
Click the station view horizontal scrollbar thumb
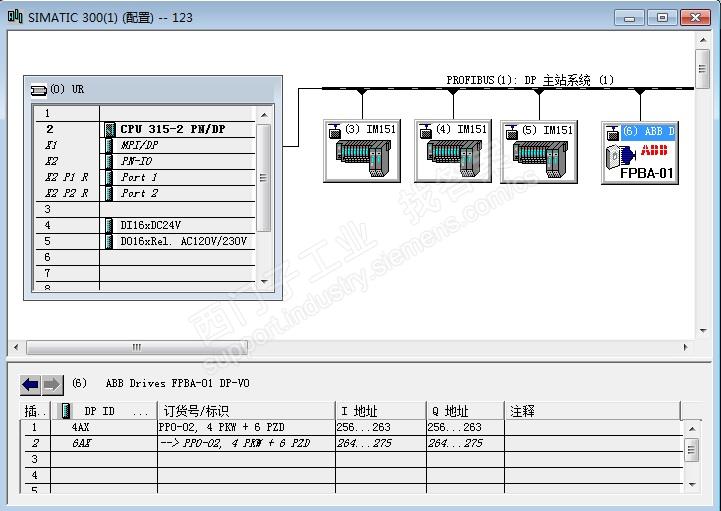click(137, 347)
